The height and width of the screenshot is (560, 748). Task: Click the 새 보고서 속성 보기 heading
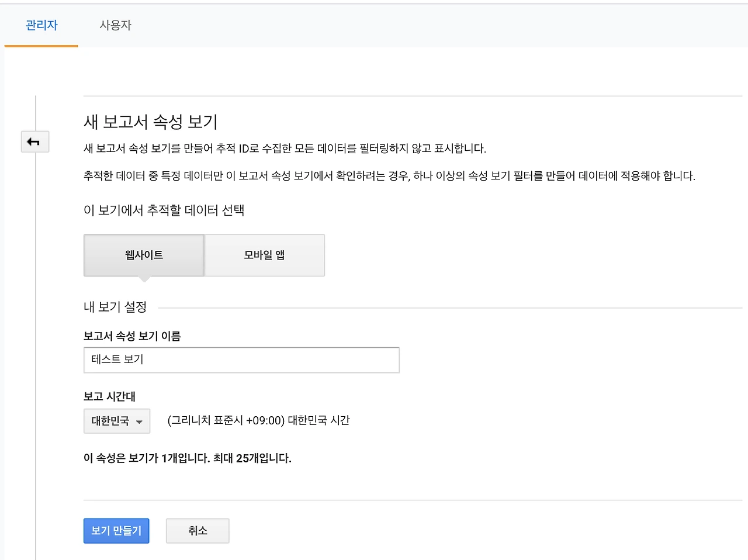pos(151,122)
